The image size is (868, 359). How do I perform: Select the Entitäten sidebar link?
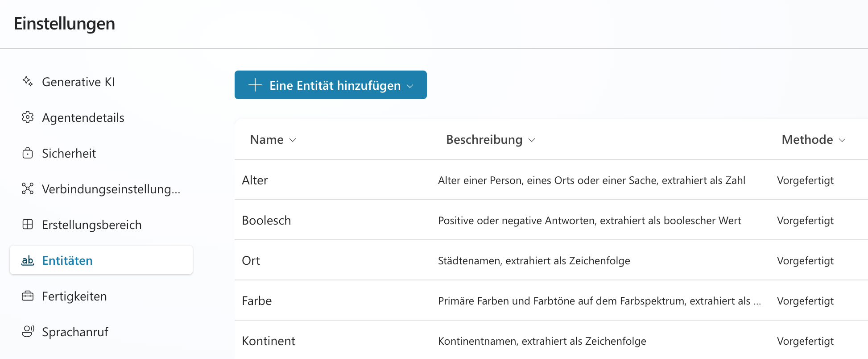(x=67, y=260)
